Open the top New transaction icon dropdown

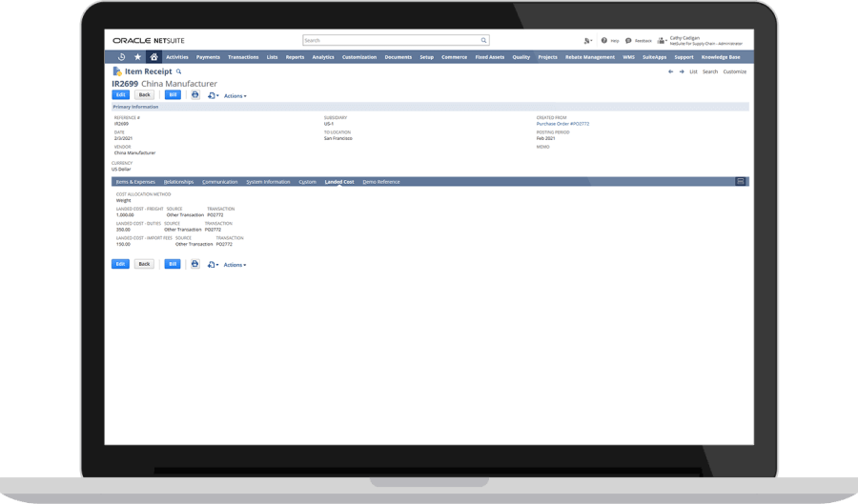click(x=213, y=95)
